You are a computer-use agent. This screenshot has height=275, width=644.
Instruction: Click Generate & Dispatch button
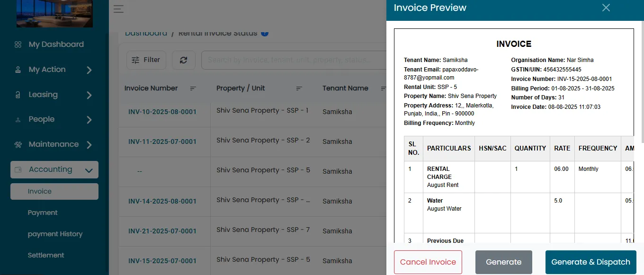coord(591,262)
